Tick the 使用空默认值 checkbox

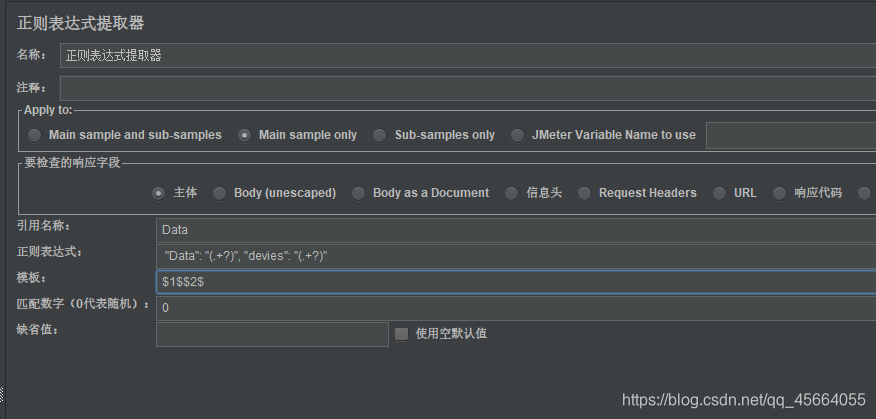401,334
